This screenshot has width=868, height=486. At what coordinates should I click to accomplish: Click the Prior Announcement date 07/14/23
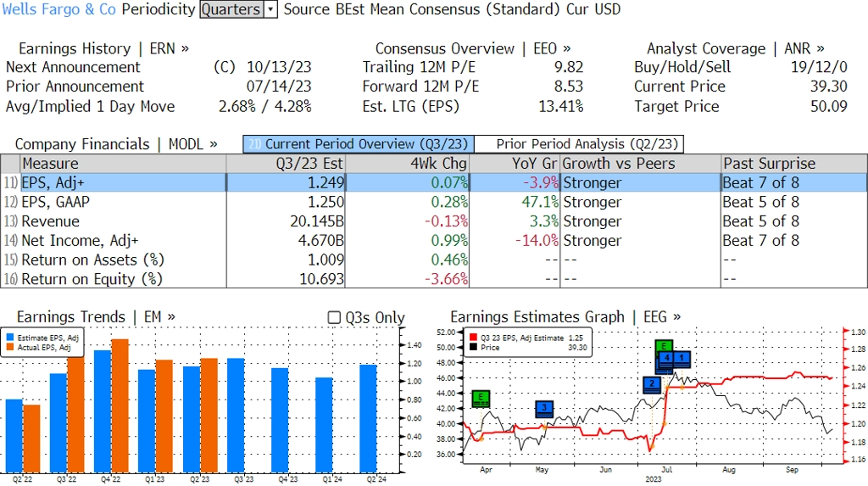(279, 87)
